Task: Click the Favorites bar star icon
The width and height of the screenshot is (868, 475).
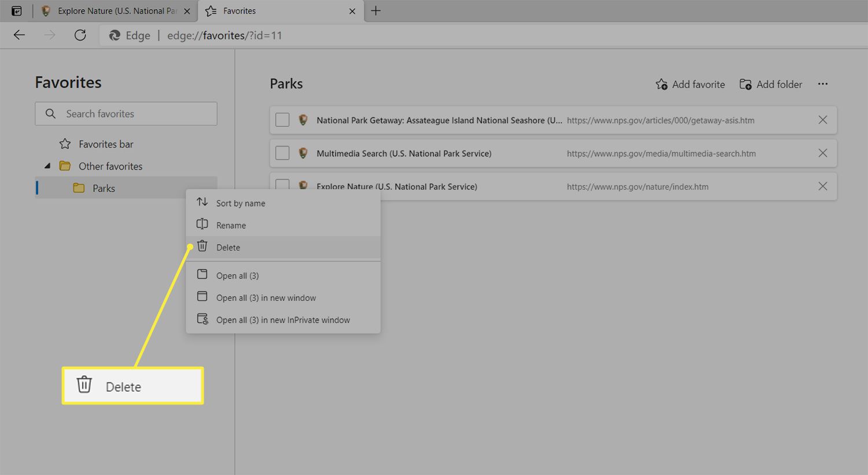Action: [x=65, y=143]
